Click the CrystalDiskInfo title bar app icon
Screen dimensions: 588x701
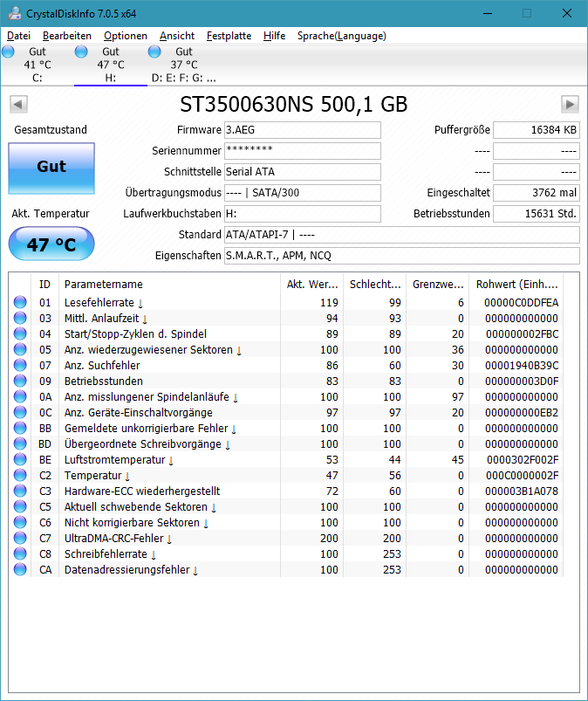(15, 13)
